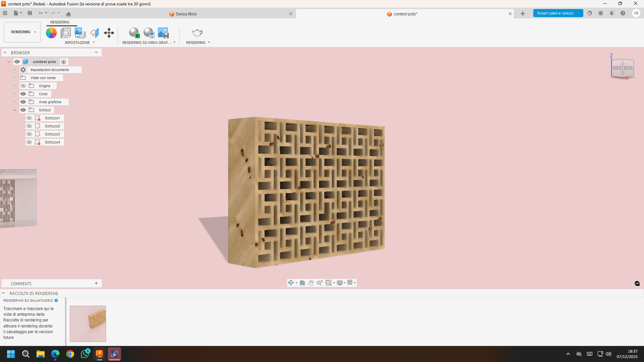
Task: Toggle visibility of Schizzo1 sketch
Action: point(29,118)
